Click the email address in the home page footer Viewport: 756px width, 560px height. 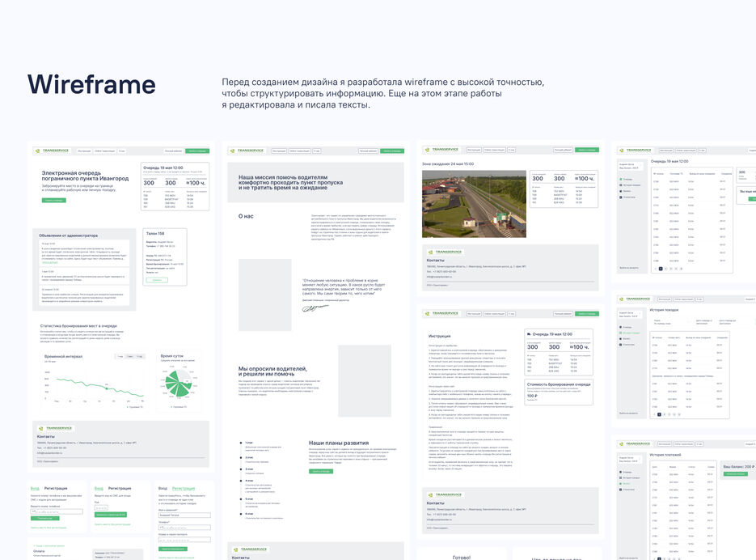coord(49,453)
